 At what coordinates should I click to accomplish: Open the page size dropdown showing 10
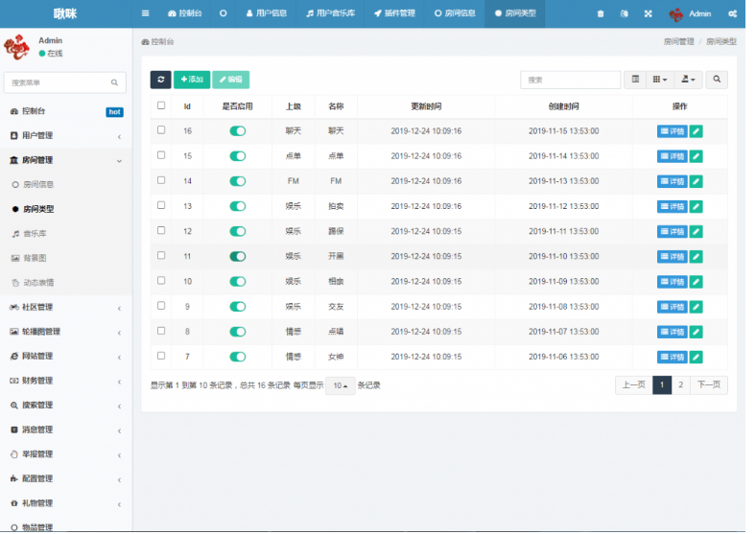340,385
